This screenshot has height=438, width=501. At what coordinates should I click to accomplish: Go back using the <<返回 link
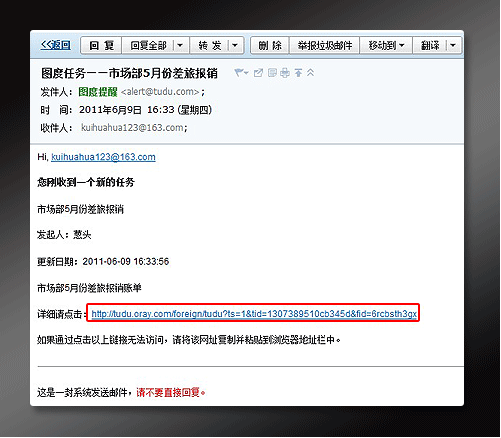point(55,45)
